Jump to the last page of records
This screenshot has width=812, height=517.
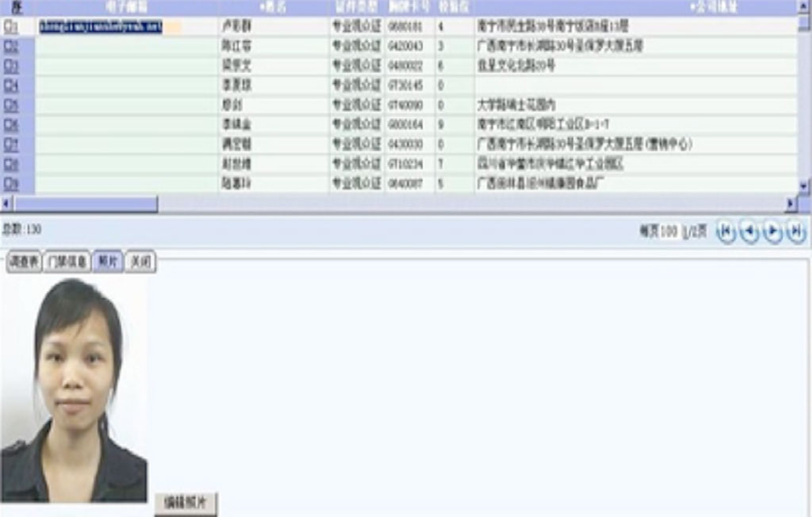coord(795,232)
